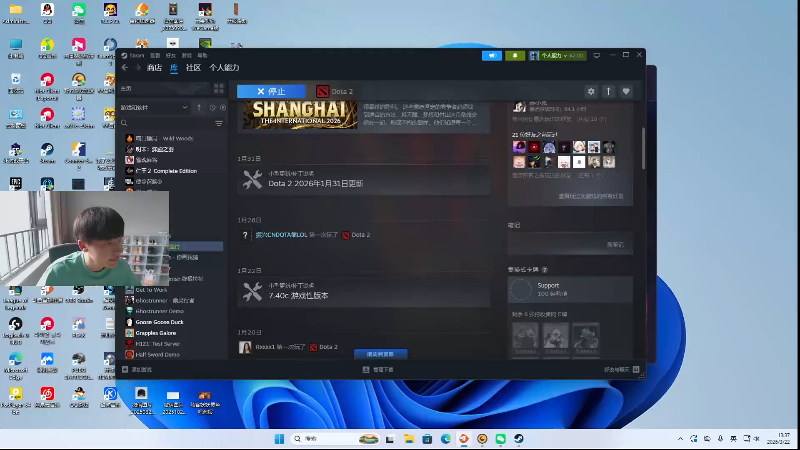Click the Steam forward arrow
The image size is (800, 450).
coord(138,67)
